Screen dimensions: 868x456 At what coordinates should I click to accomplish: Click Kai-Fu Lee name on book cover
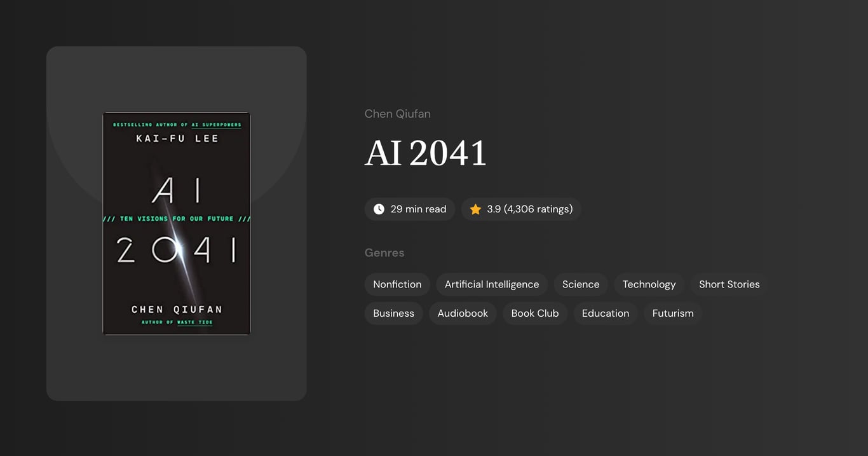point(177,139)
